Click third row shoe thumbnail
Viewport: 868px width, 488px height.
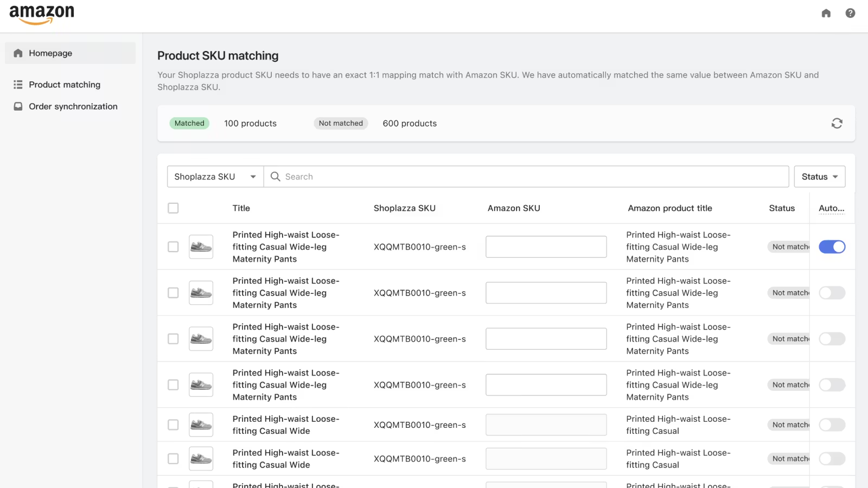pos(201,339)
